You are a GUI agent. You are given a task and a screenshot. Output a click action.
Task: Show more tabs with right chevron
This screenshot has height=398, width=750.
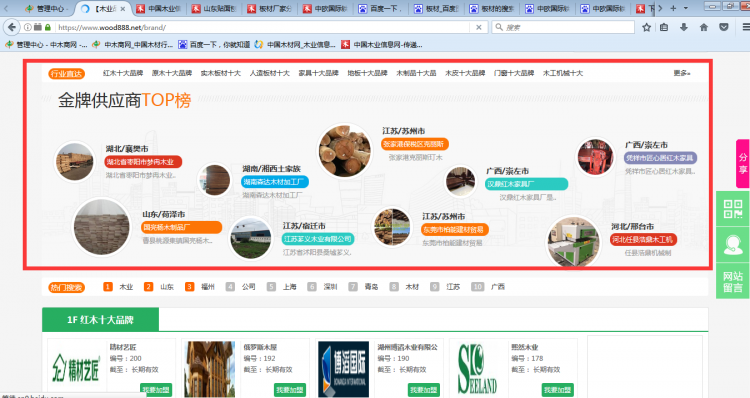tap(660, 8)
